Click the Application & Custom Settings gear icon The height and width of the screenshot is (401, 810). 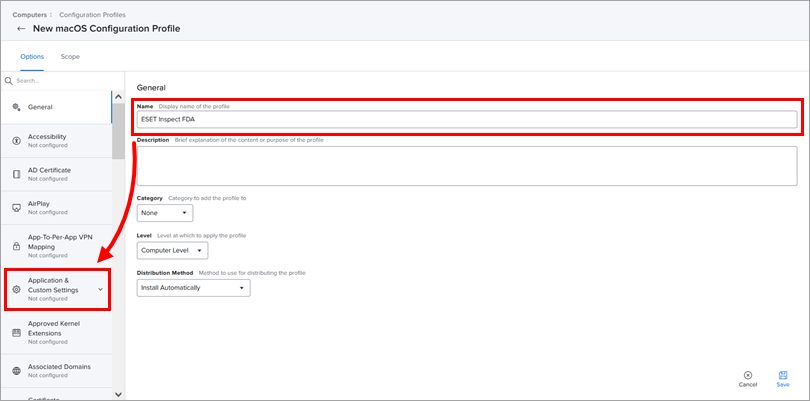pyautogui.click(x=16, y=290)
